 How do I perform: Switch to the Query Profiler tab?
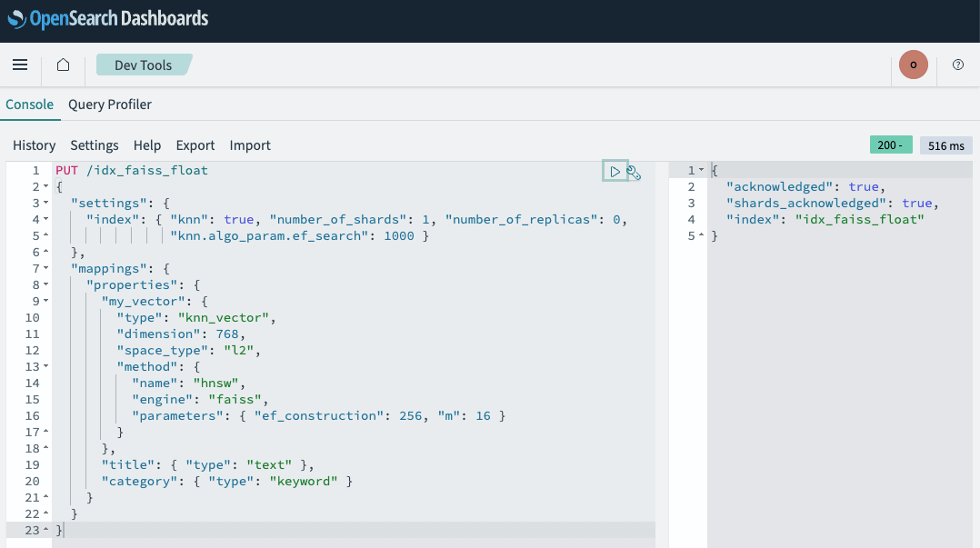coord(110,105)
